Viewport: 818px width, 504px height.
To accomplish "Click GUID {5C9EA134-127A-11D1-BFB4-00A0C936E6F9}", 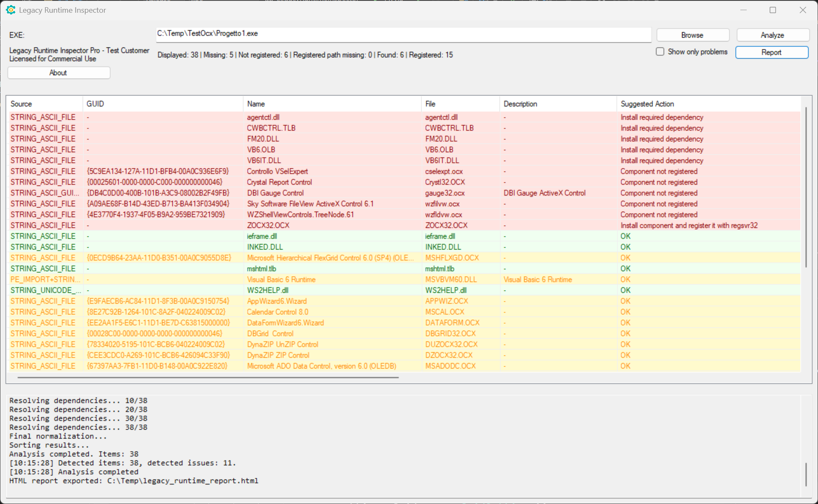I will point(157,171).
